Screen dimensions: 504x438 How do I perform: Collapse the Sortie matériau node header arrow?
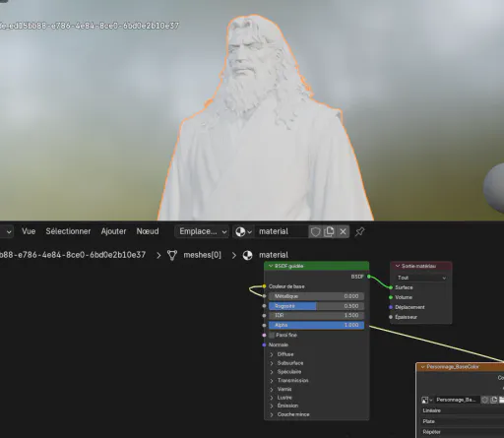[x=398, y=266]
